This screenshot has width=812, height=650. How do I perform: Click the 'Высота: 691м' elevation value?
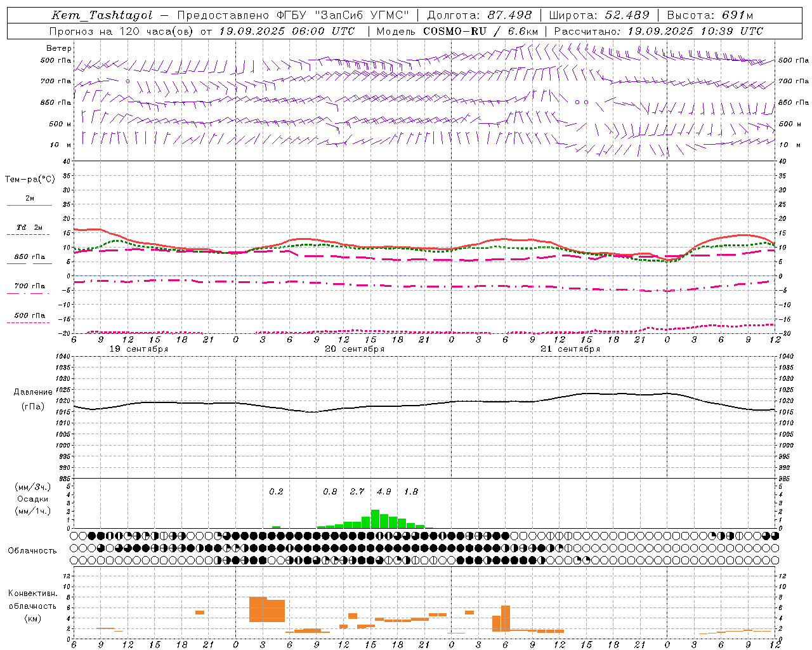(x=710, y=15)
